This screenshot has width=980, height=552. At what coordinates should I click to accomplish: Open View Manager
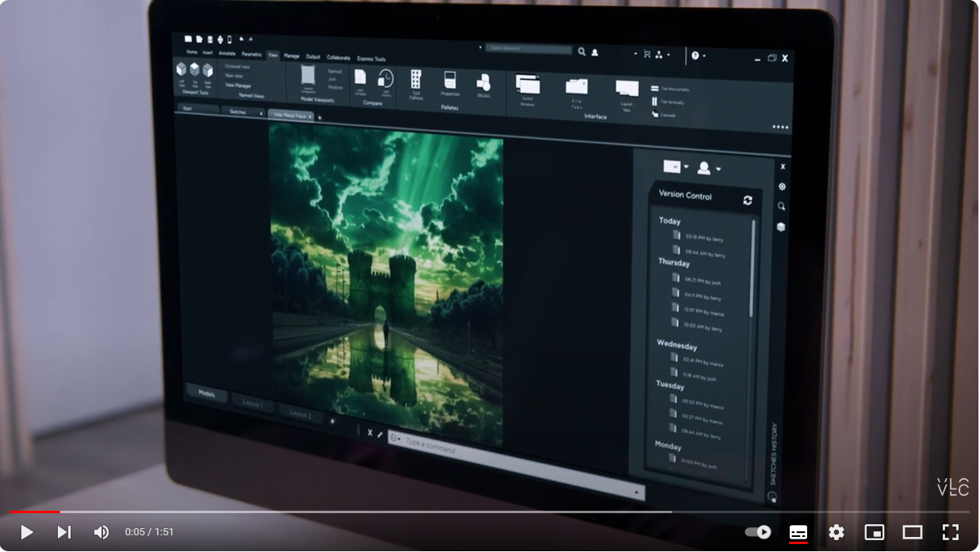pos(239,85)
